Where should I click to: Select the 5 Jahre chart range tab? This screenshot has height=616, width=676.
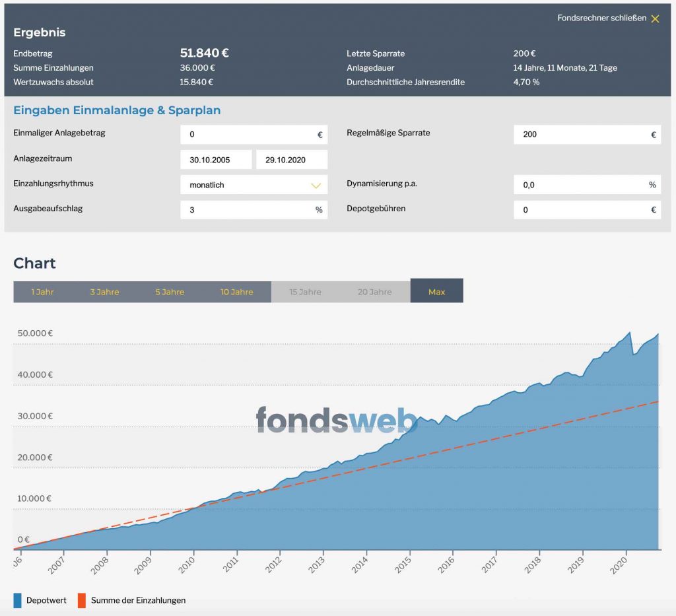(x=170, y=292)
